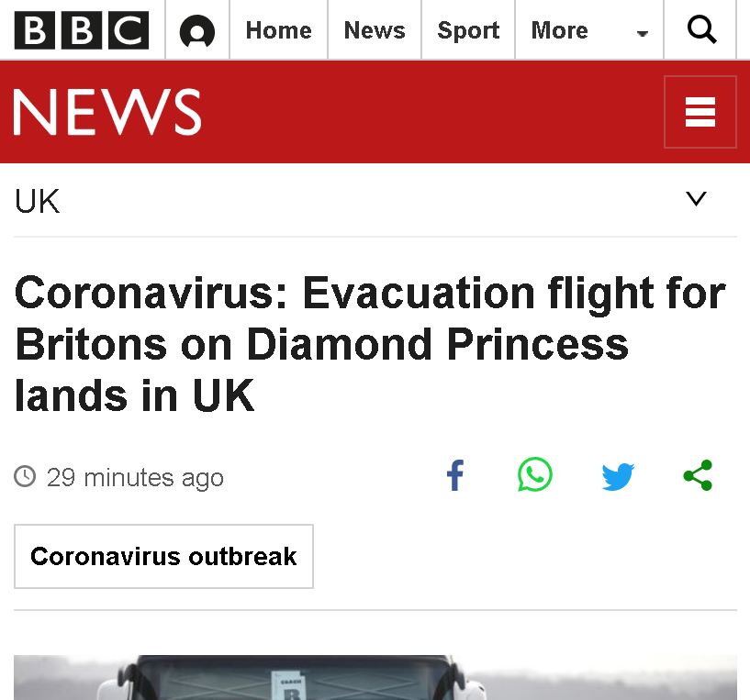Open the Coronavirus outbreak topic tag
This screenshot has height=700, width=750.
[x=163, y=556]
